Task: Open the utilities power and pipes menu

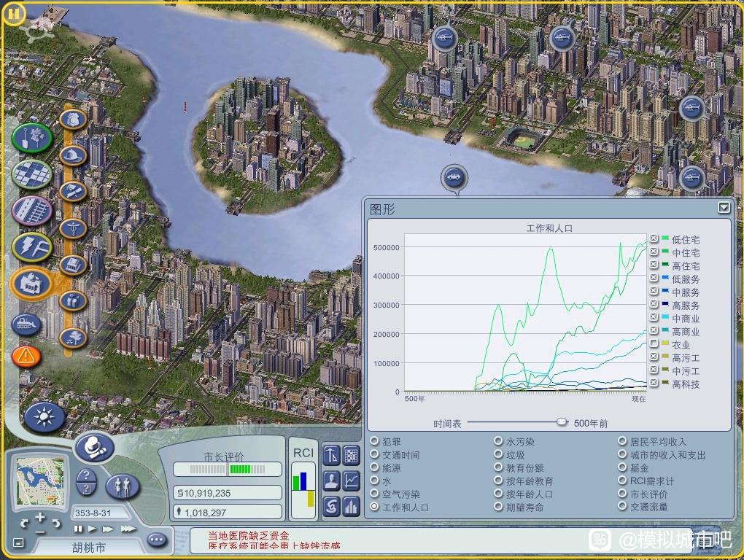Action: [32, 246]
